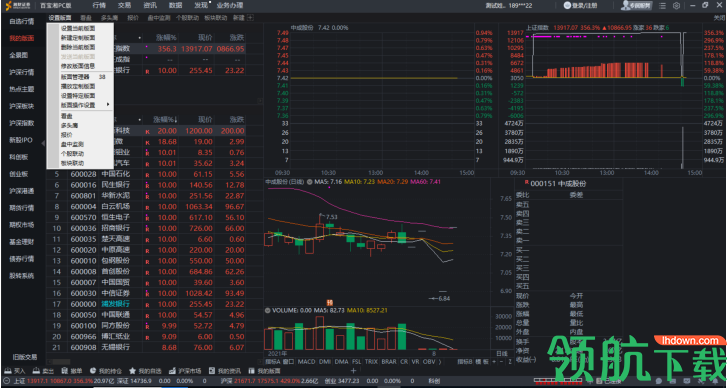Switch to the OBV indicator tab
Screen dimensions: 727x388
[429, 362]
